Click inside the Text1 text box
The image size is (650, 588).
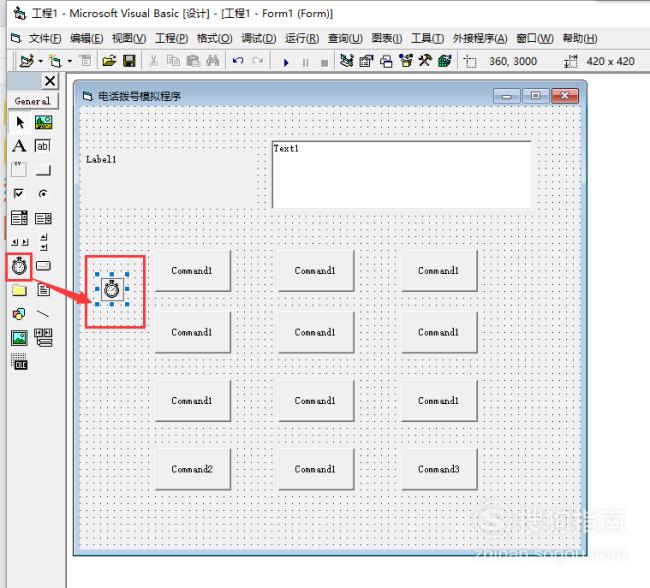pyautogui.click(x=401, y=175)
